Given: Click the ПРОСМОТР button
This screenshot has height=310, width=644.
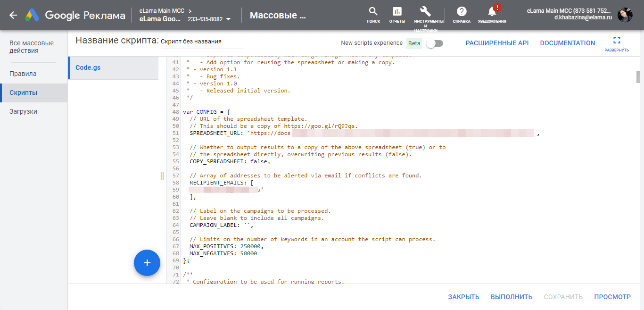Looking at the screenshot, I should coord(612,297).
